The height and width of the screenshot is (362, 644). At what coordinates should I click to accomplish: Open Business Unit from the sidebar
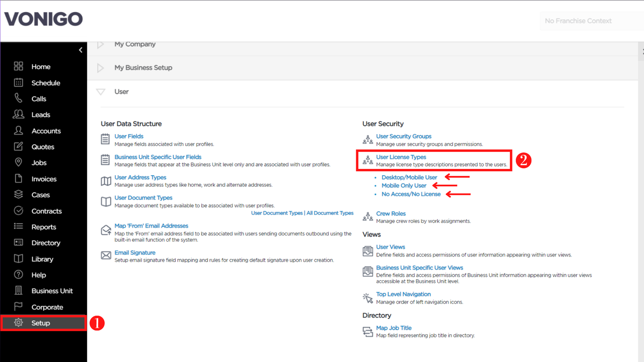52,291
